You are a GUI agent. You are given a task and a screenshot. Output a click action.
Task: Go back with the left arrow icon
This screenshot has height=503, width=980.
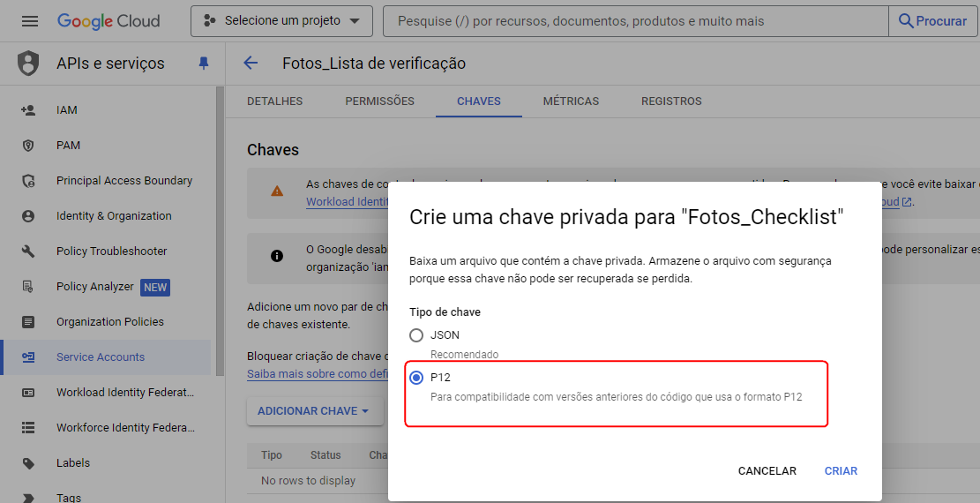(251, 63)
